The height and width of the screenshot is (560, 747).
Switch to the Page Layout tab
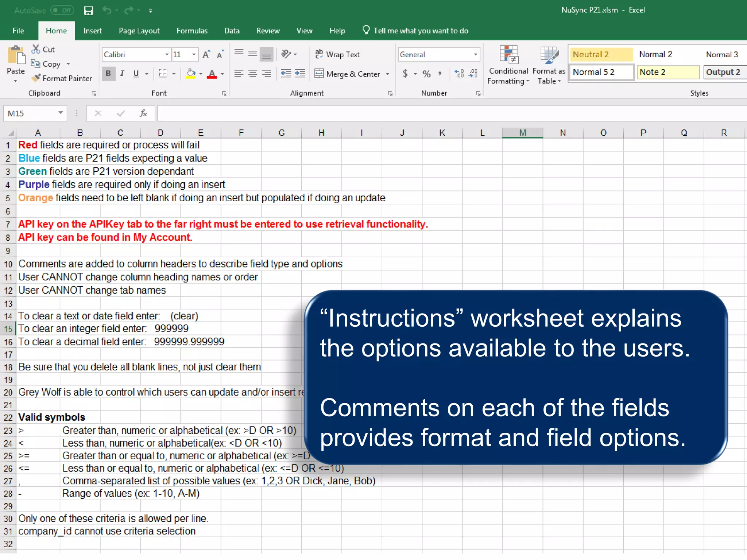pyautogui.click(x=139, y=31)
